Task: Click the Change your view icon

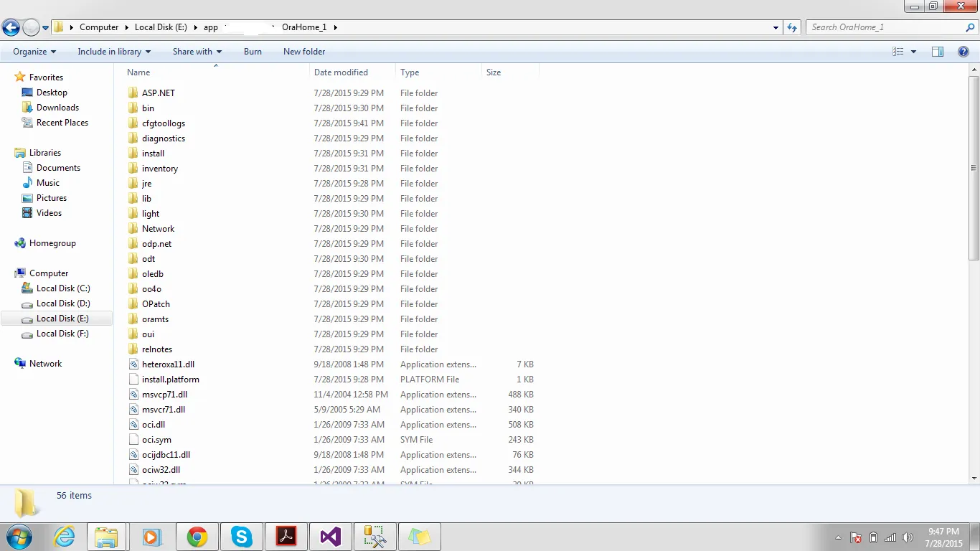Action: [898, 52]
